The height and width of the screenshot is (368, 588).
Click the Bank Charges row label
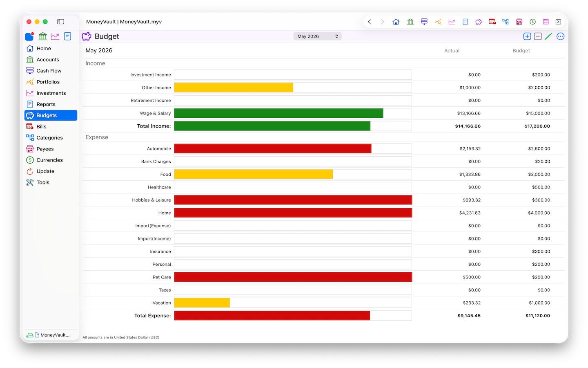coord(156,162)
